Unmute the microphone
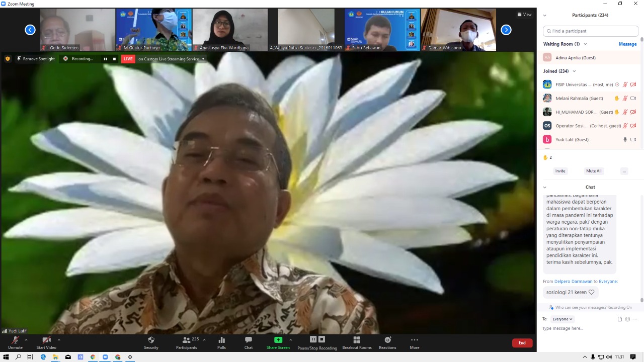The width and height of the screenshot is (644, 362). point(15,340)
